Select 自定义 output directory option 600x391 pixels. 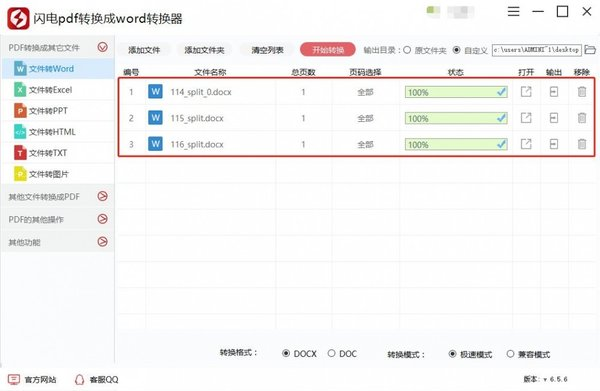(457, 50)
